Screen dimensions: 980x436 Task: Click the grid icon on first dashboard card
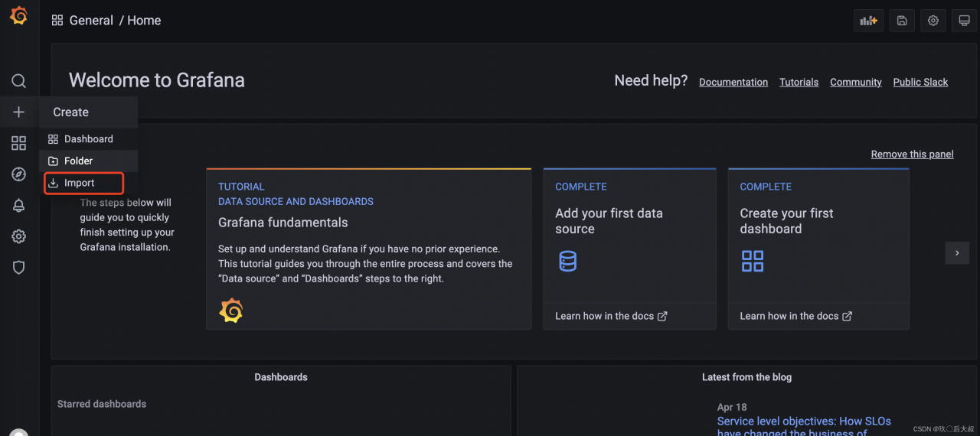(753, 262)
